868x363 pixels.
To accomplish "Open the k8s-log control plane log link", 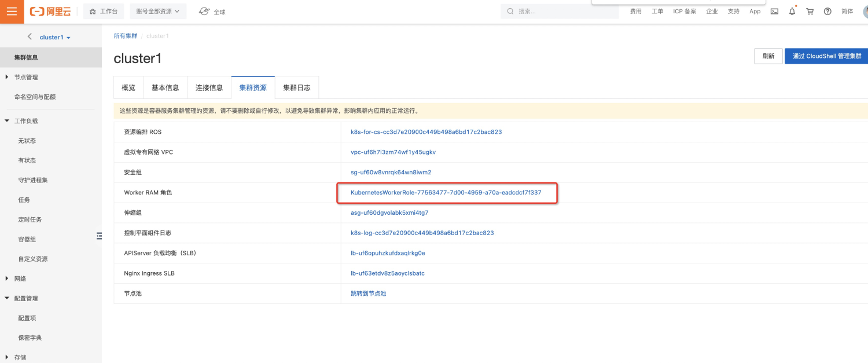I will pos(422,233).
